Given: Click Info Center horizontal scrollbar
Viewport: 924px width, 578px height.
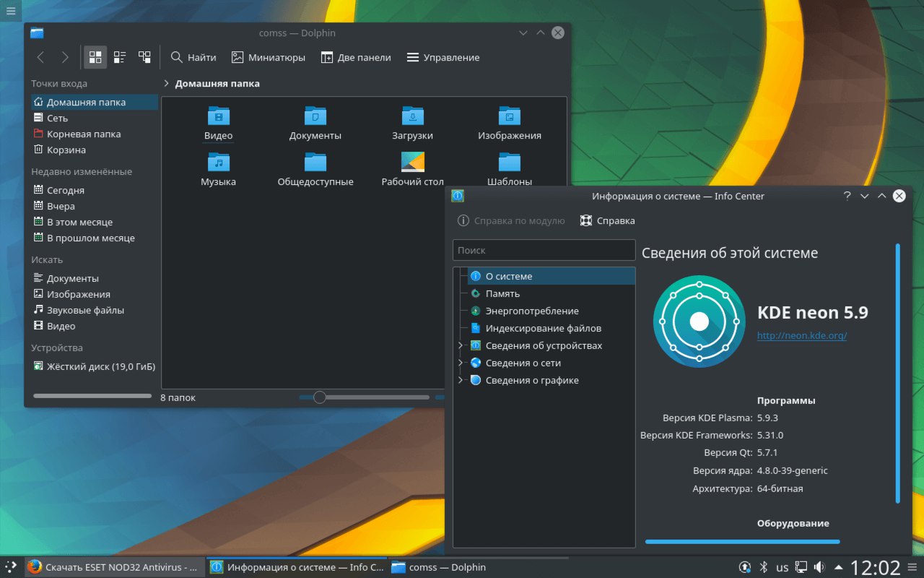Looking at the screenshot, I should coord(742,541).
